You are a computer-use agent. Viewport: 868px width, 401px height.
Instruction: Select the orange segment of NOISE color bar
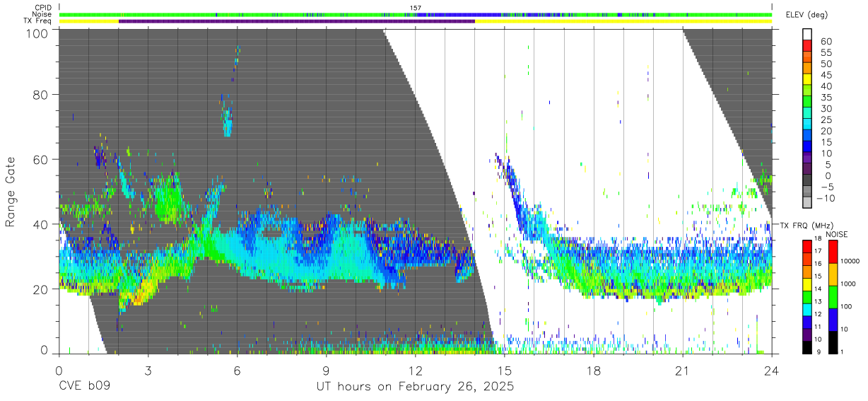[833, 274]
